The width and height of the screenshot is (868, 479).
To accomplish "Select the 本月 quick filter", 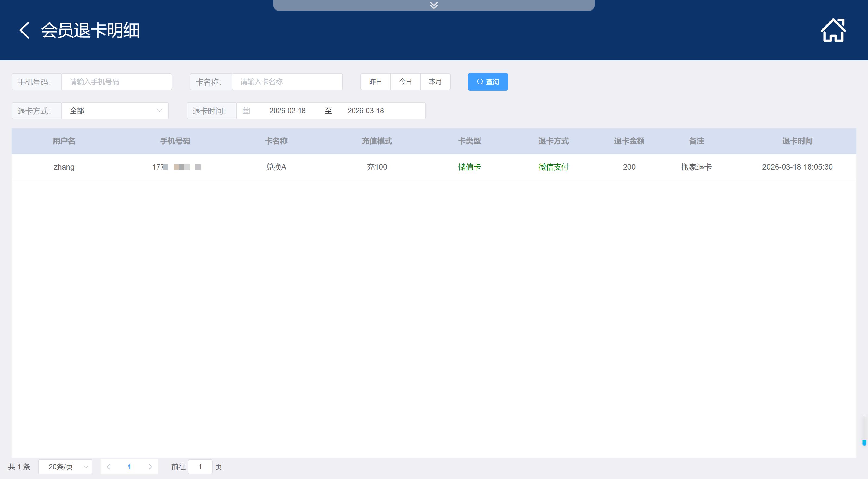I will [435, 82].
